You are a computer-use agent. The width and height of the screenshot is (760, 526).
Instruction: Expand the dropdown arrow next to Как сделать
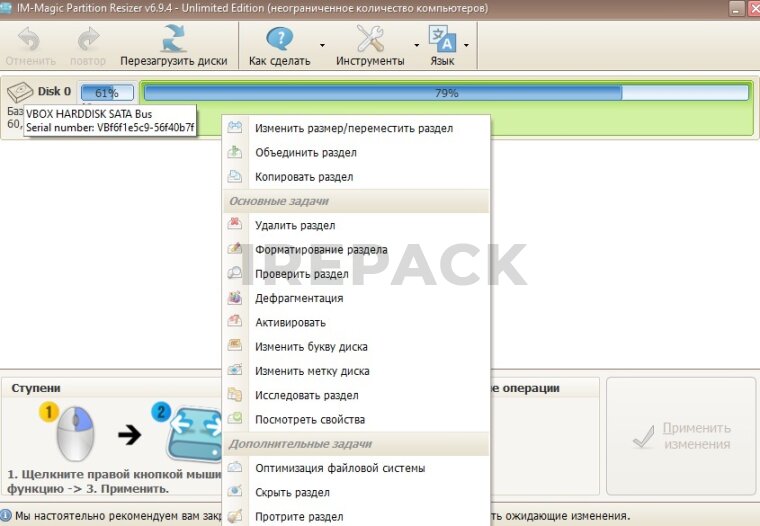(x=322, y=45)
